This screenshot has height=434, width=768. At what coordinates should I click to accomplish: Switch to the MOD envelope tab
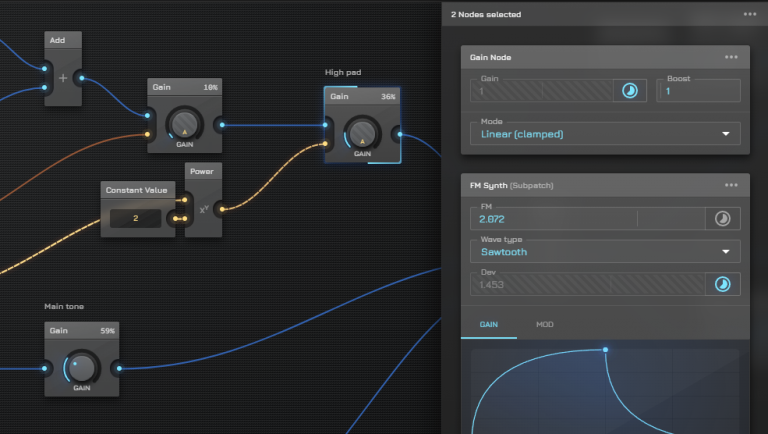click(x=545, y=324)
